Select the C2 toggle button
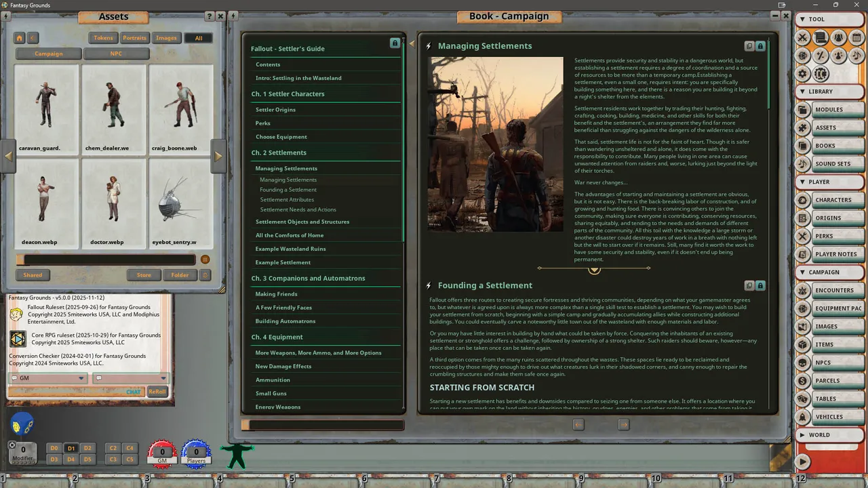Screen dimensions: 868x488 pos(113,448)
